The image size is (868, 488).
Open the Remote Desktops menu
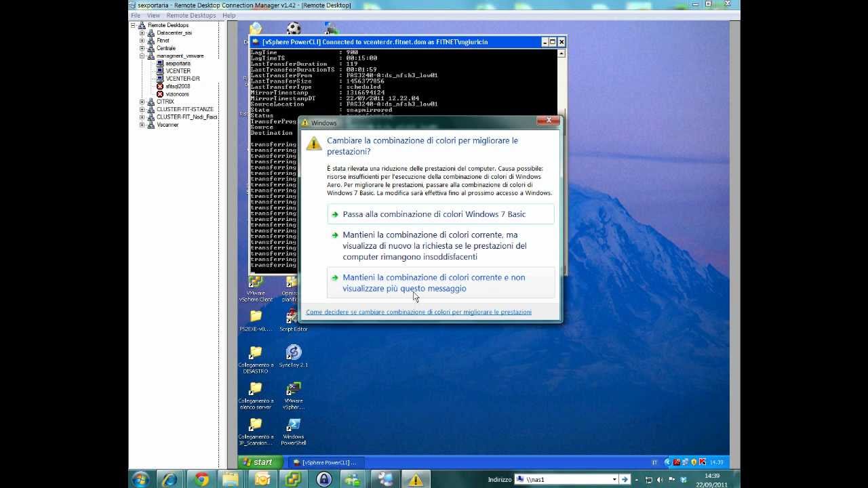(x=191, y=15)
